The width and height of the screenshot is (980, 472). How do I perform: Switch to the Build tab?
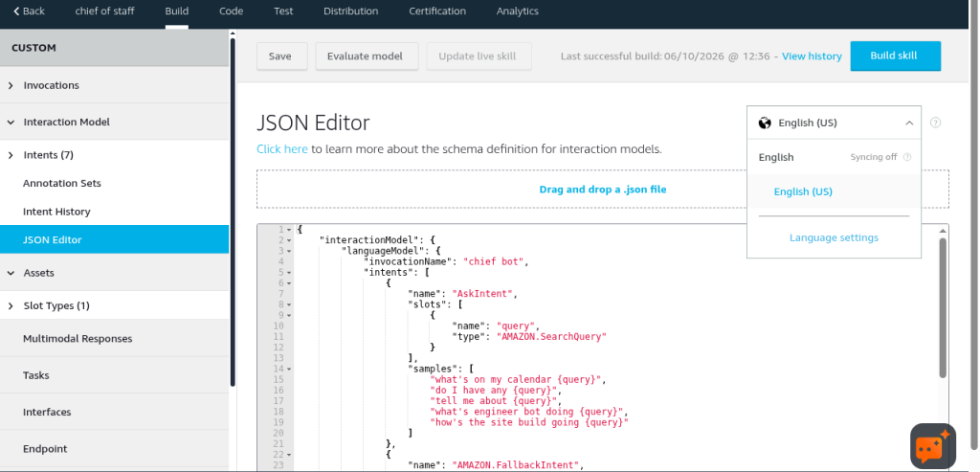[x=177, y=11]
